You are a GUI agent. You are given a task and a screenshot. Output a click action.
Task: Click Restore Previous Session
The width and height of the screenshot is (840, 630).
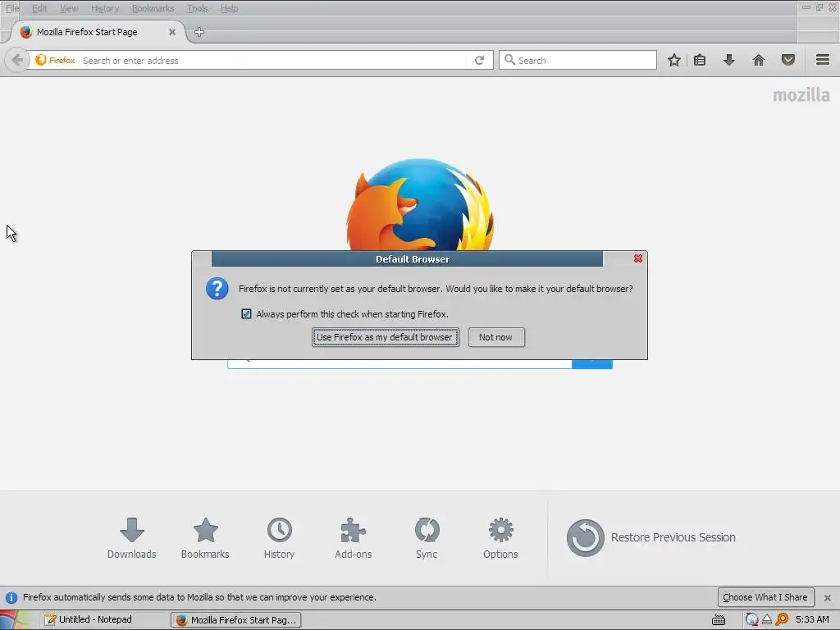pos(651,537)
